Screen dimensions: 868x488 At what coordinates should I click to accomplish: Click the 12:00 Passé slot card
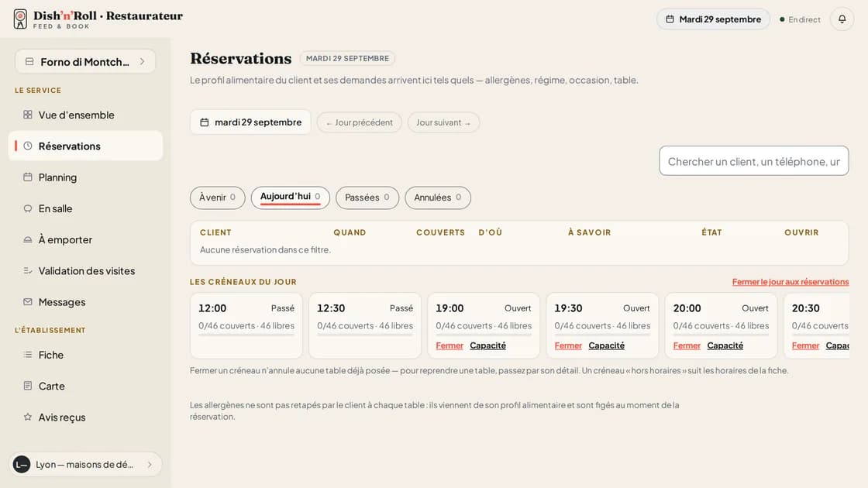click(x=246, y=325)
